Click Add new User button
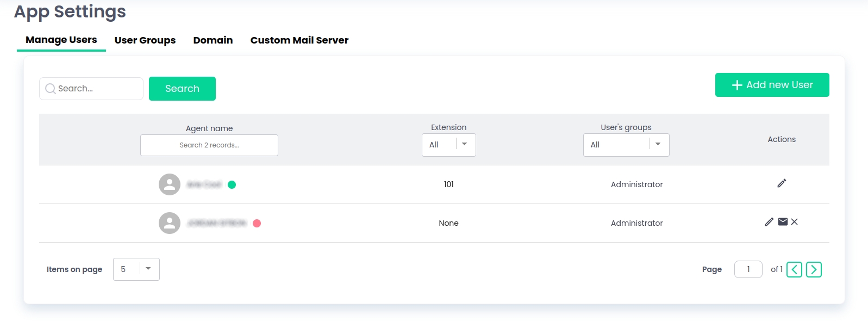This screenshot has width=868, height=321. tap(772, 85)
